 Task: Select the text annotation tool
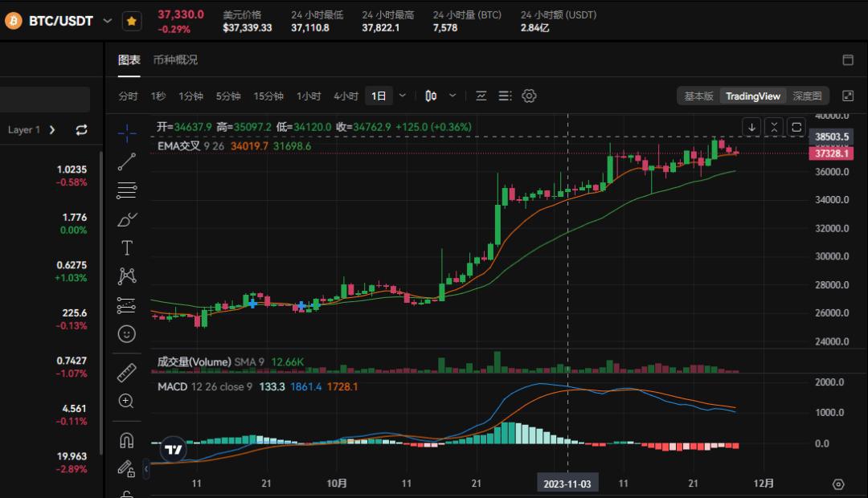click(x=126, y=247)
